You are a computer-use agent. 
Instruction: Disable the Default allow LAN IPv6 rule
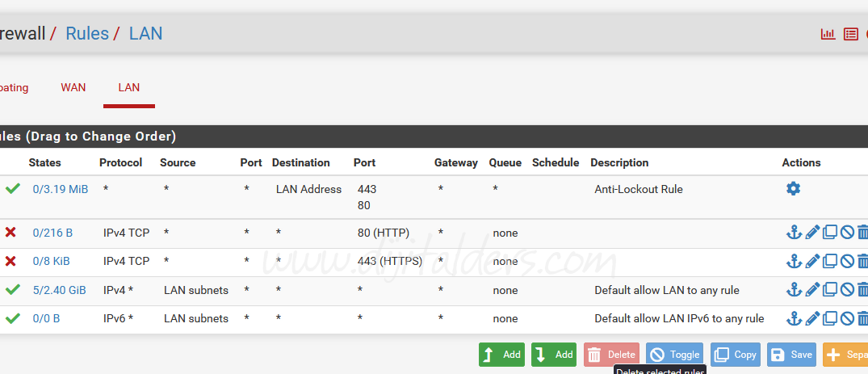[x=847, y=318]
